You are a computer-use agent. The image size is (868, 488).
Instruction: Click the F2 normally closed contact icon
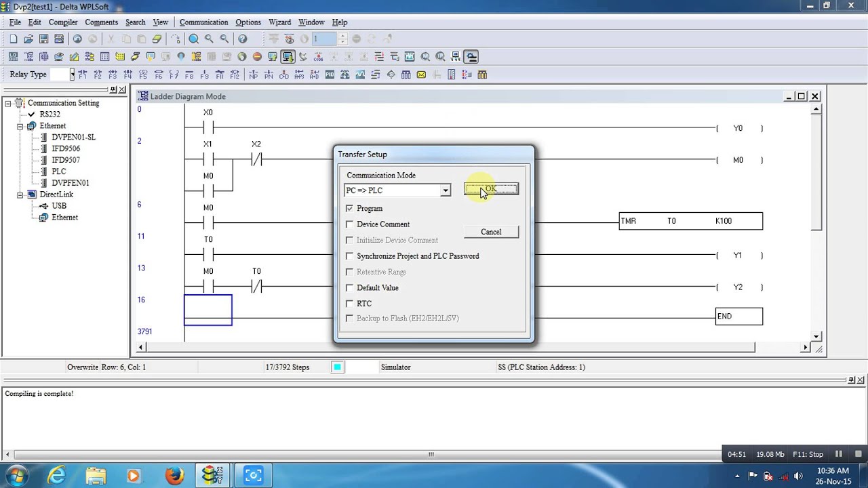coord(97,75)
